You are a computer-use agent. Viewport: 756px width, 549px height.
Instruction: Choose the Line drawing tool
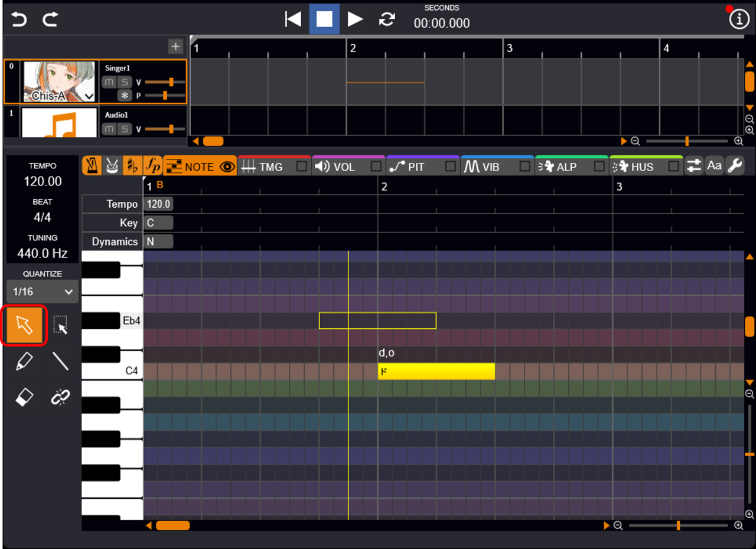click(60, 361)
